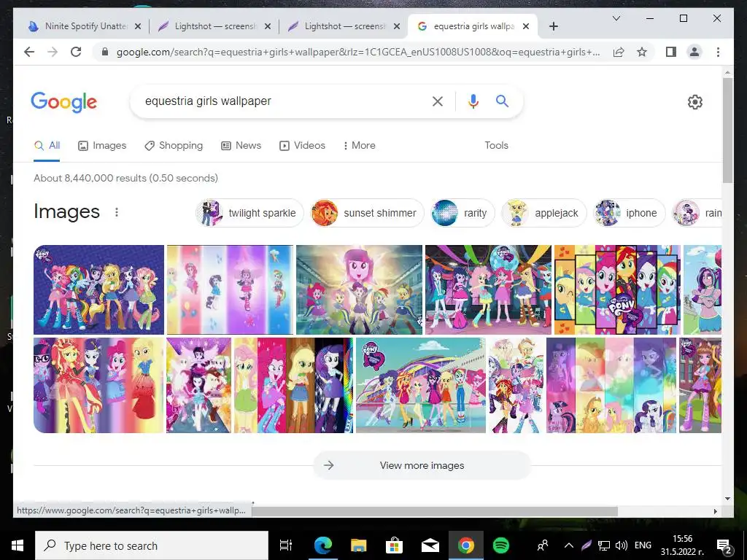This screenshot has width=747, height=560.
Task: Open Task View in taskbar
Action: click(x=285, y=545)
